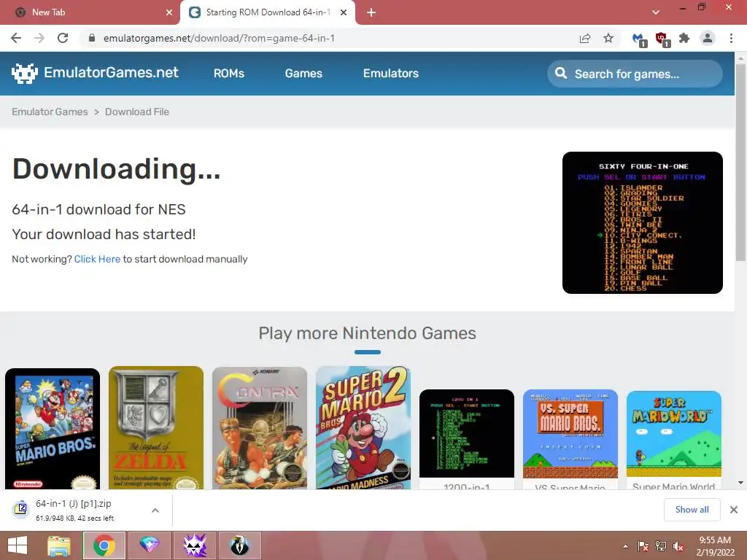Close the New Tab tab
Viewport: 747px width, 560px height.
pos(169,12)
